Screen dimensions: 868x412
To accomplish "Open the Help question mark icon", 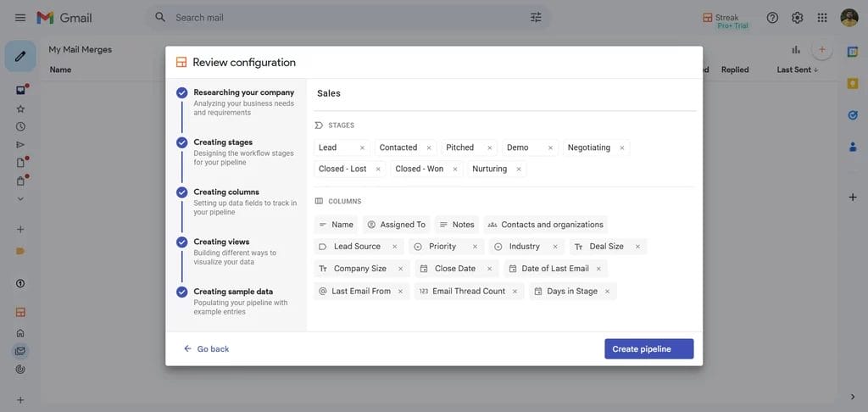I will 772,18.
